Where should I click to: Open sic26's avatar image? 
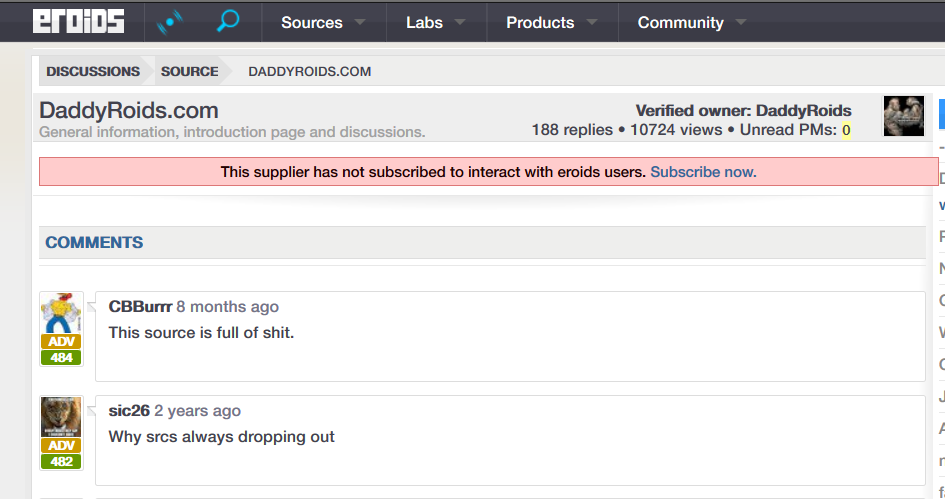point(61,417)
